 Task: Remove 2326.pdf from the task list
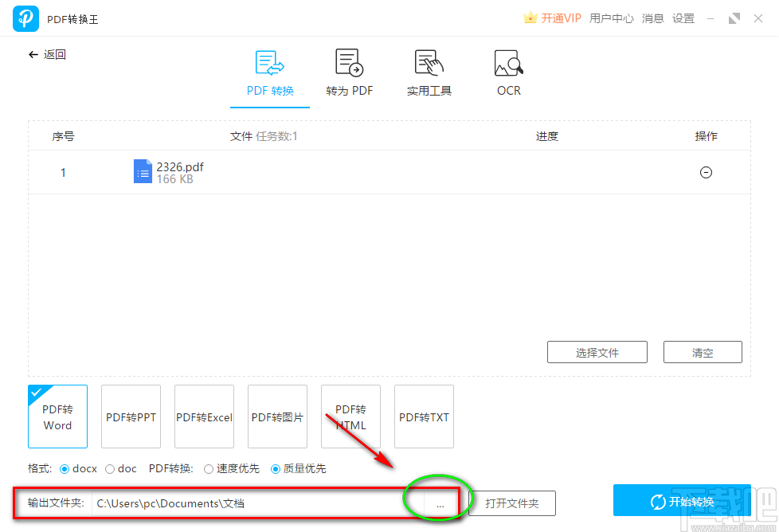click(x=706, y=172)
